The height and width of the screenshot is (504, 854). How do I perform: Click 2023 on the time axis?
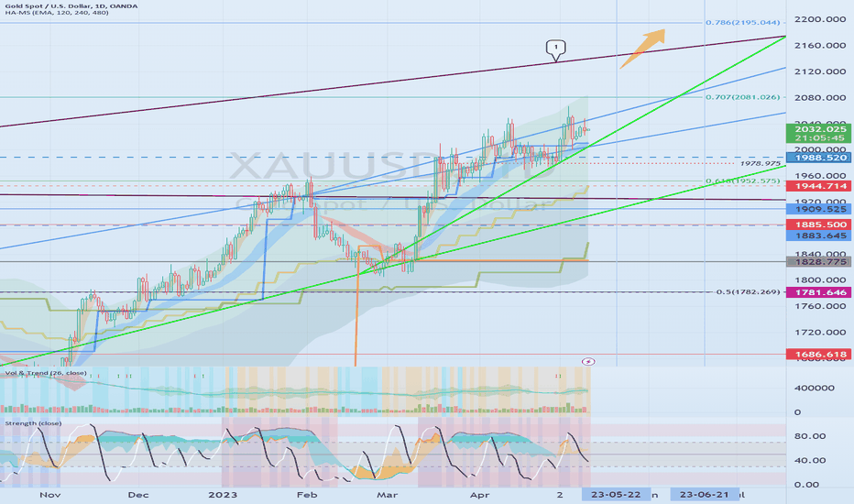pos(223,495)
